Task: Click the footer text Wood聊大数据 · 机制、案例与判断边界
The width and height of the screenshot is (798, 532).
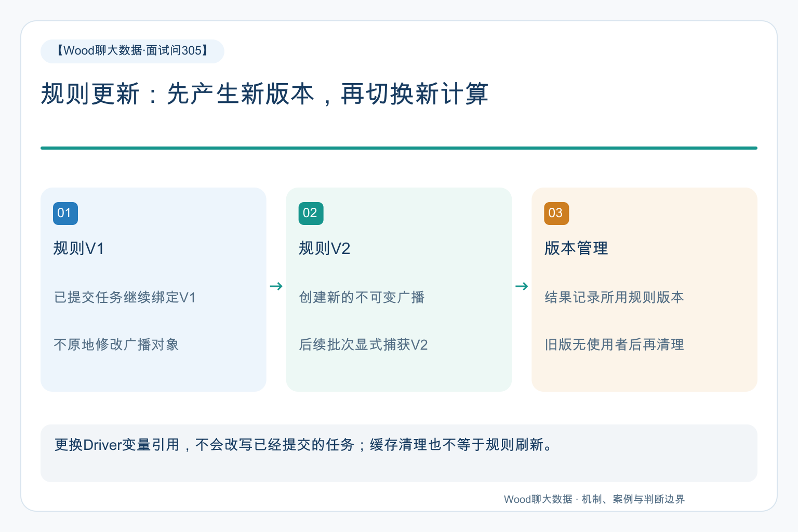Action: tap(594, 499)
